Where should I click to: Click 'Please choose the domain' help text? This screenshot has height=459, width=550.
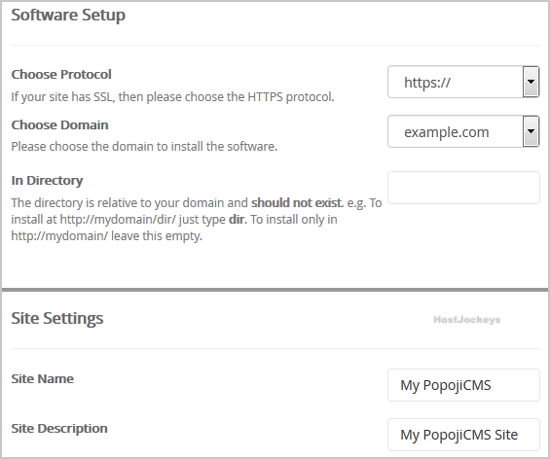[x=144, y=146]
